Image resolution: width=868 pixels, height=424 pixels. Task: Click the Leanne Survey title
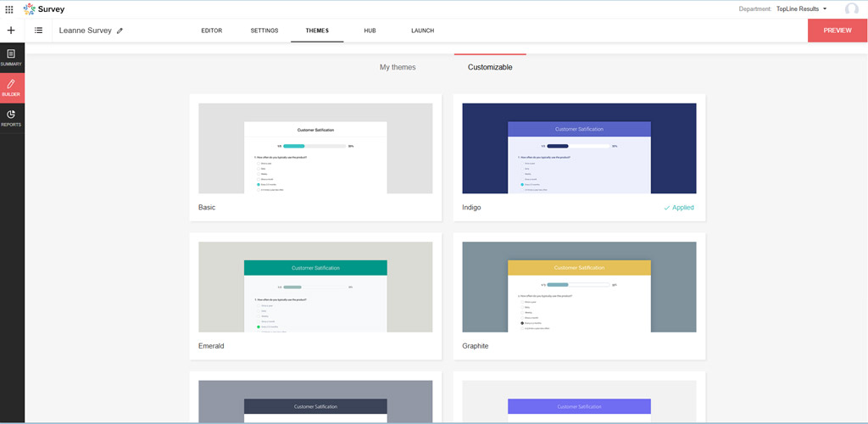86,31
